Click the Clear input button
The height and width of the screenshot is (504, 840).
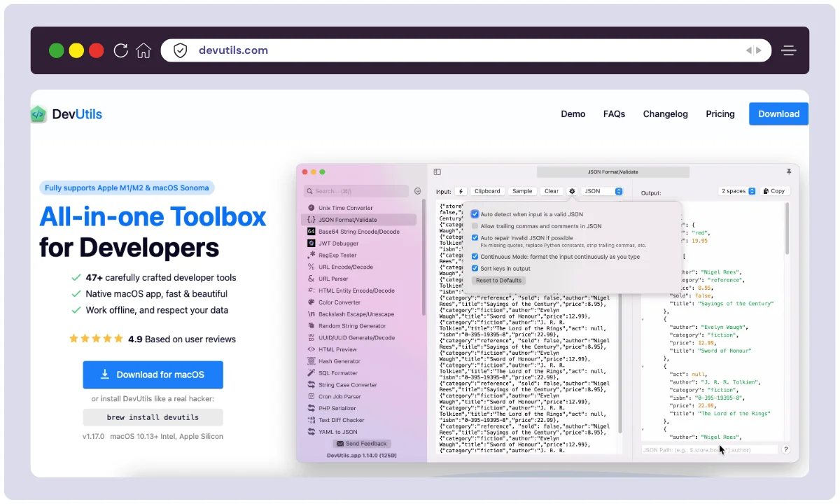[552, 191]
